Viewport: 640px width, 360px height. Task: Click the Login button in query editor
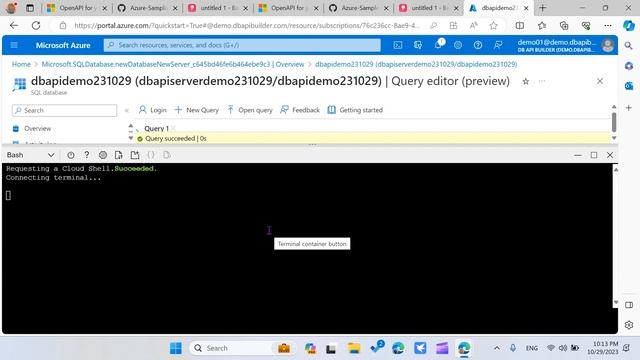pyautogui.click(x=153, y=110)
